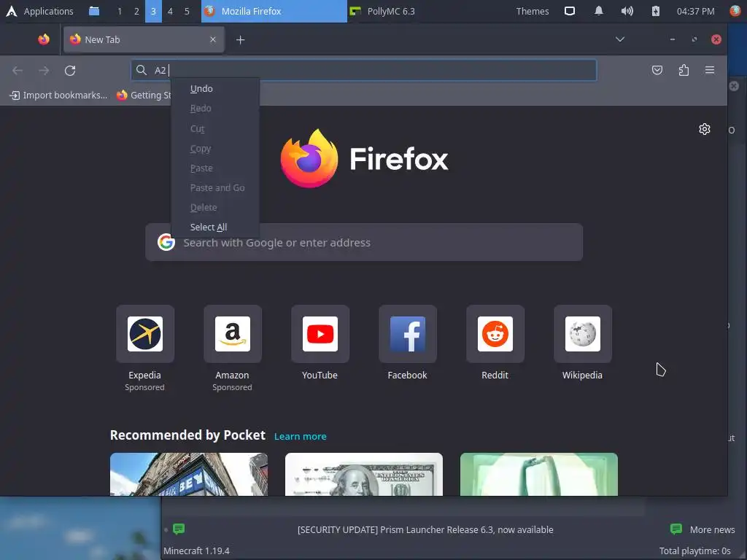This screenshot has height=560, width=747.
Task: Click the Import bookmarks toolbar item
Action: coord(59,96)
